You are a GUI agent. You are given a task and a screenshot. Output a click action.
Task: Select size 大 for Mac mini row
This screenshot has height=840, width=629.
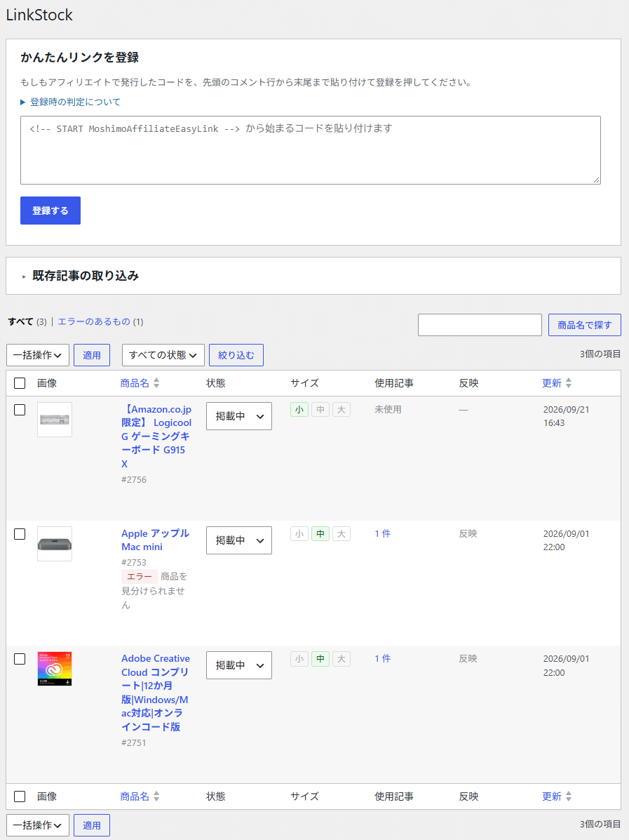(341, 534)
